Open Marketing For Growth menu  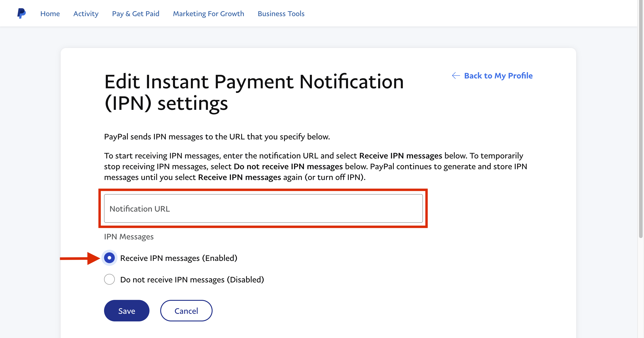208,13
